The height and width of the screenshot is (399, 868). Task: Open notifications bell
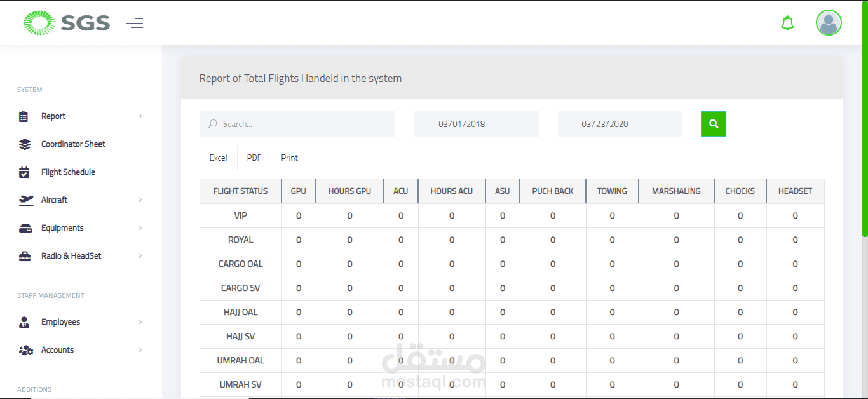787,24
